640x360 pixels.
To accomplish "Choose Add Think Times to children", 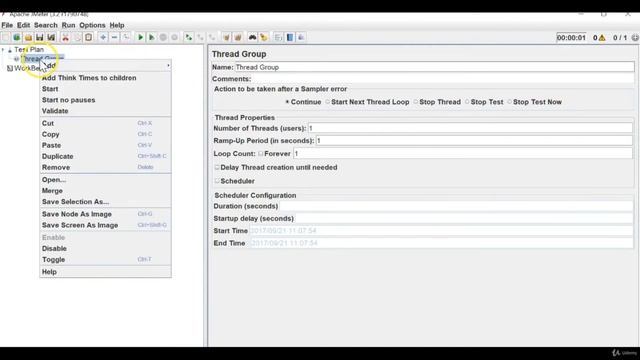I will (x=105, y=78).
